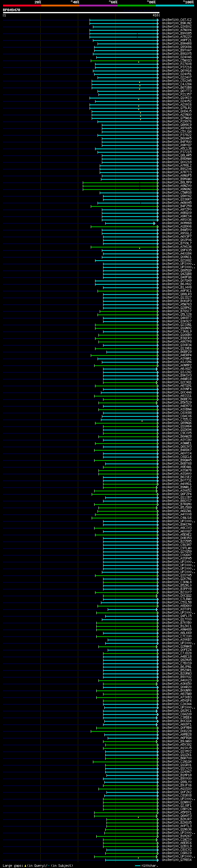Image resolution: width=197 pixels, height=868 pixels.
Task: Open hit UniRef100_C6TJC2
Action: [x=177, y=20]
